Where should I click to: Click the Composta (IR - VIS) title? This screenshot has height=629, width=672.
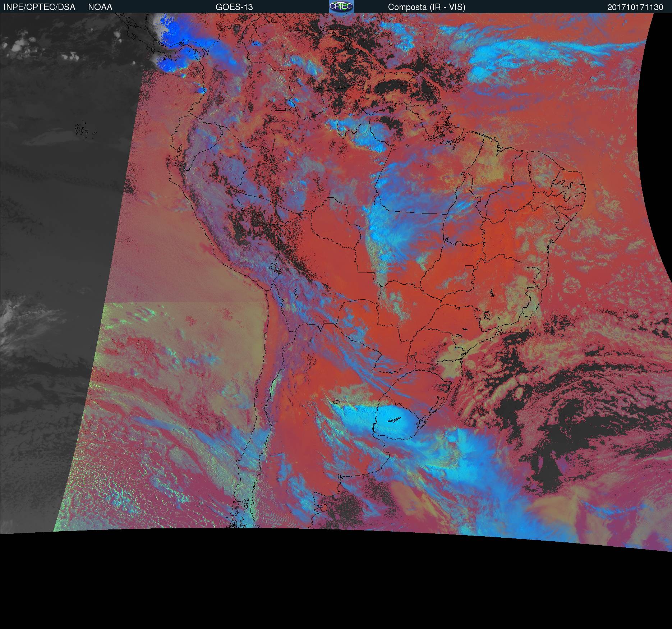coord(427,7)
